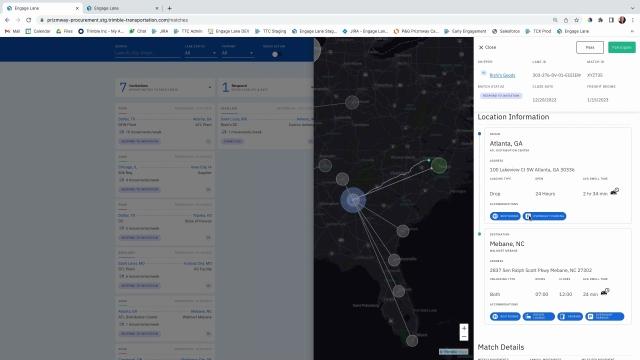Viewport: 640px width, 360px height.
Task: Expand the 7 Invitations column header
Action: (x=164, y=87)
